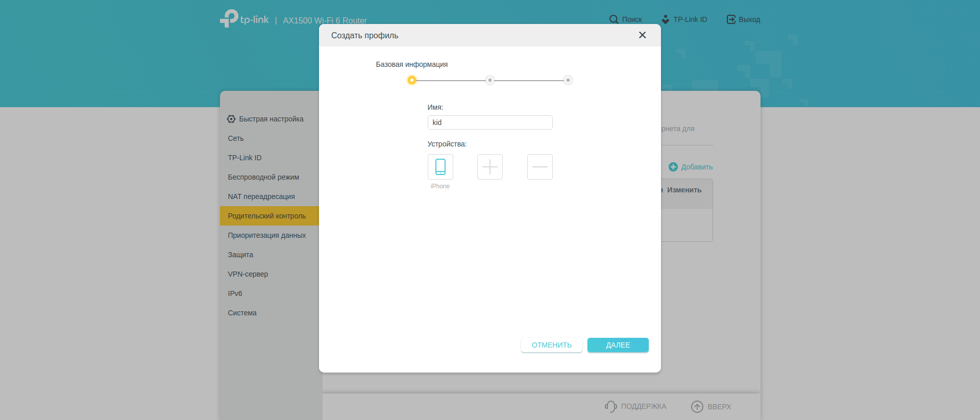Select the iPhone device icon

pyautogui.click(x=440, y=167)
